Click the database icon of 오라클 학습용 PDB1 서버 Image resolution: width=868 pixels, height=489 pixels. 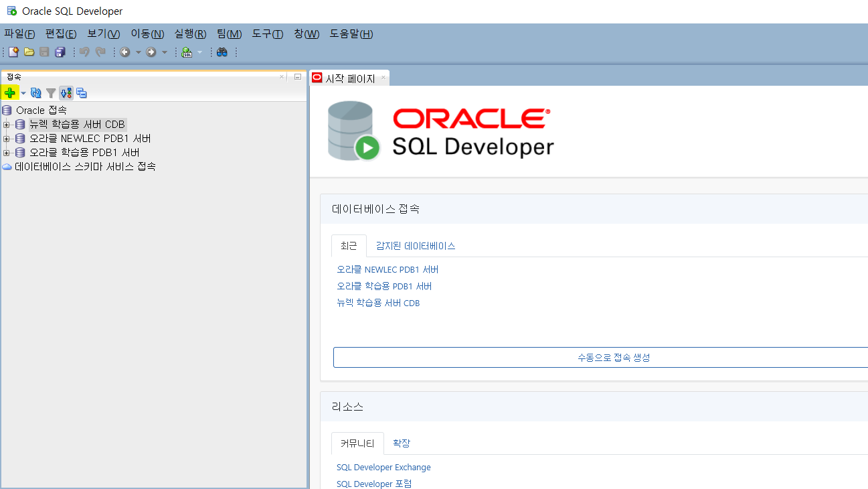point(20,153)
